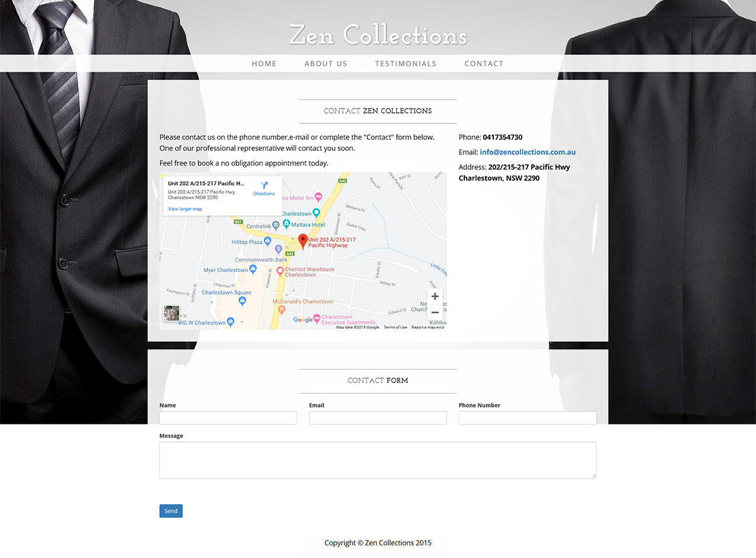Click the View larger map link
756x558 pixels.
coord(185,209)
